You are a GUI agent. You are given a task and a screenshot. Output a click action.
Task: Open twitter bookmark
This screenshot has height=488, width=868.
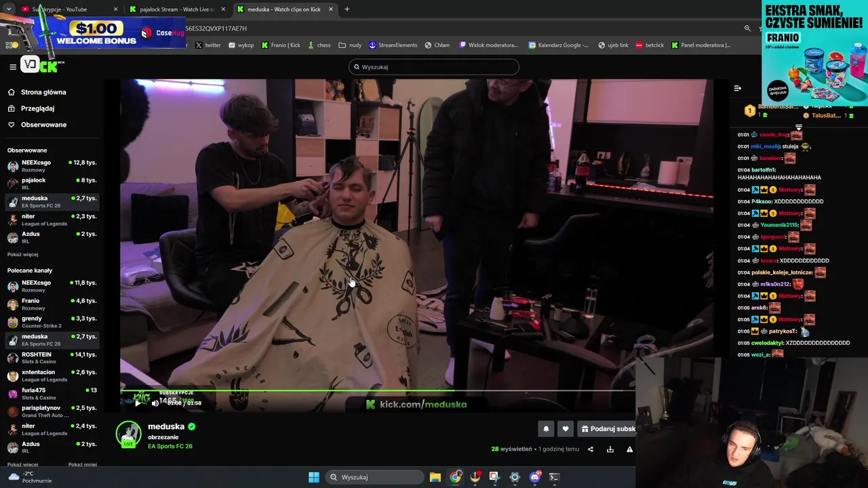click(208, 45)
